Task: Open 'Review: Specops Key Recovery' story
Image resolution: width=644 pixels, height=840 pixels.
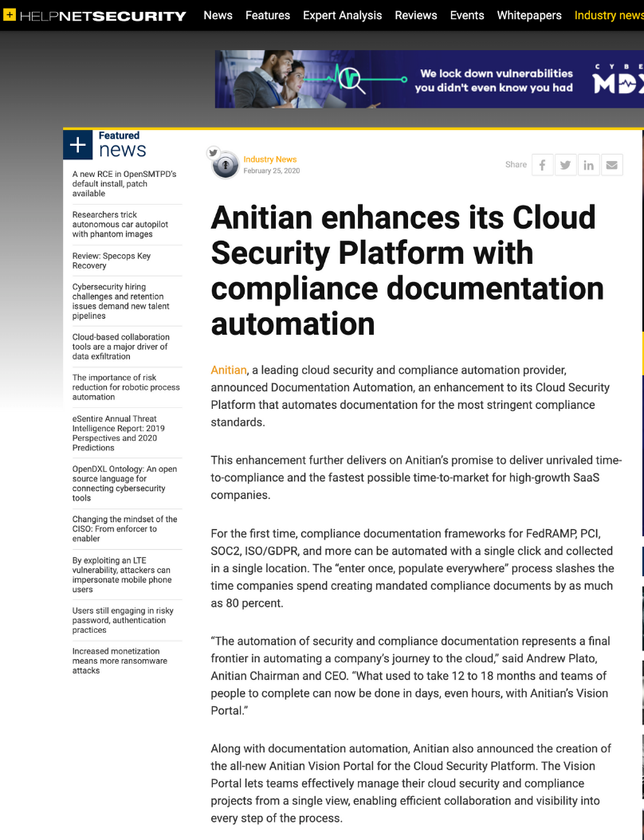Action: tap(112, 261)
